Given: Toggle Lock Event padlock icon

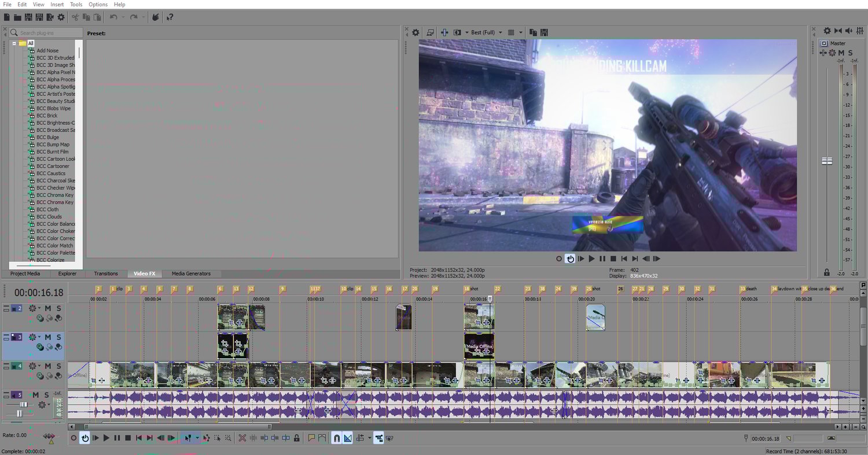Looking at the screenshot, I should (x=296, y=438).
